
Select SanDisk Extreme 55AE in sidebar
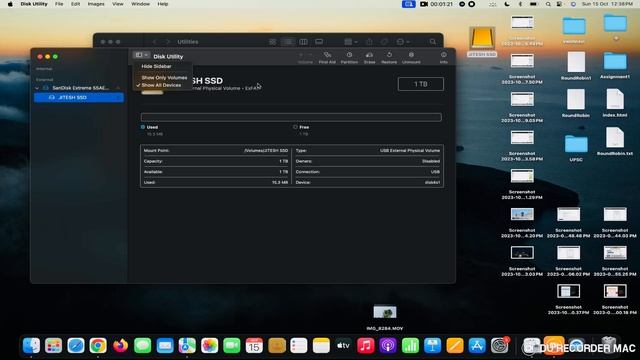pos(80,88)
